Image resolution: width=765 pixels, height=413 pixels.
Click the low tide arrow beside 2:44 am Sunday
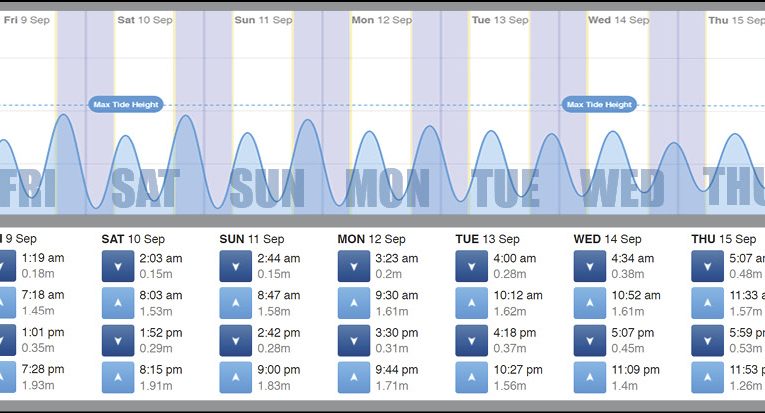[235, 265]
